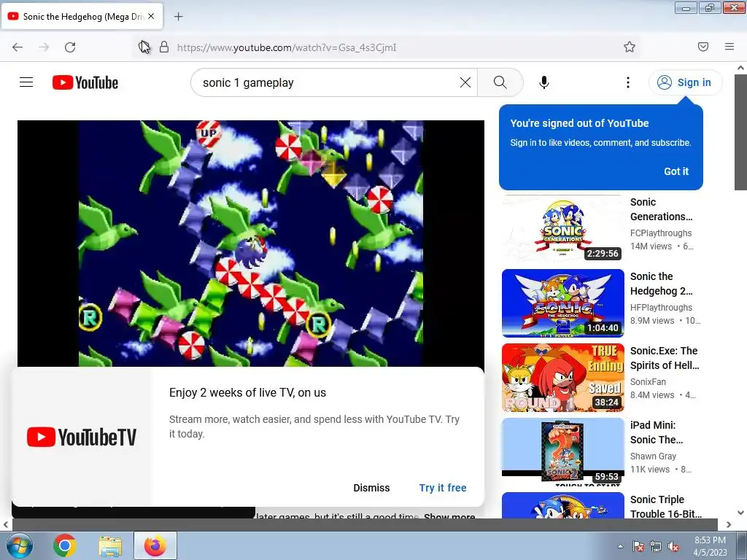The width and height of the screenshot is (747, 560).
Task: Open YouTube settings three-dot menu
Action: 628,82
